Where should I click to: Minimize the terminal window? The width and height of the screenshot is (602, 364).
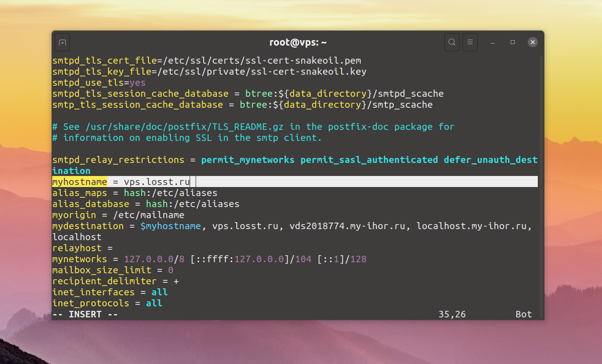(494, 43)
